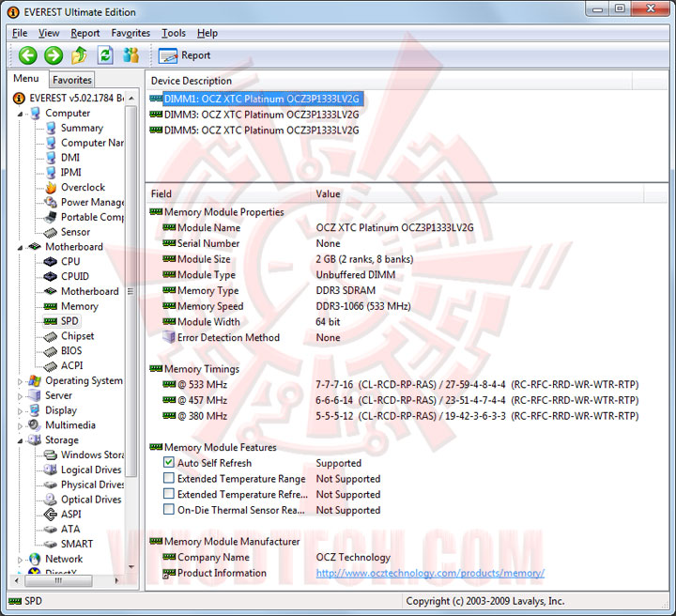Viewport: 676px width, 616px height.
Task: Open the ACPI chip icon
Action: [51, 366]
